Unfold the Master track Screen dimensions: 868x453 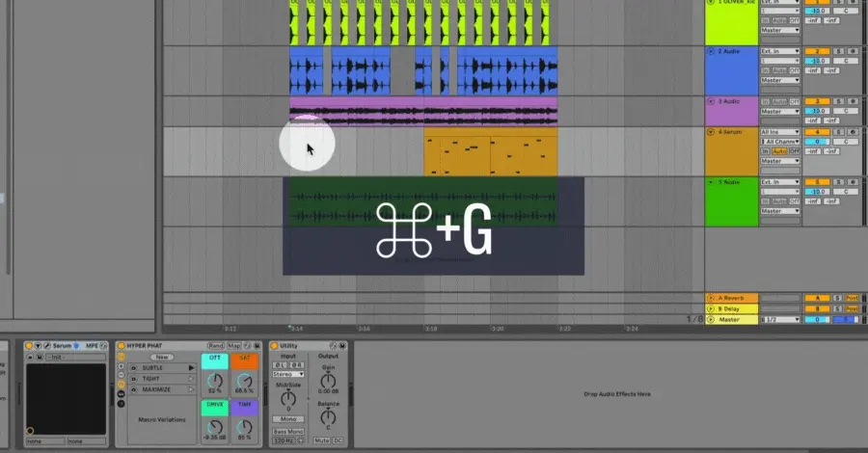(711, 320)
